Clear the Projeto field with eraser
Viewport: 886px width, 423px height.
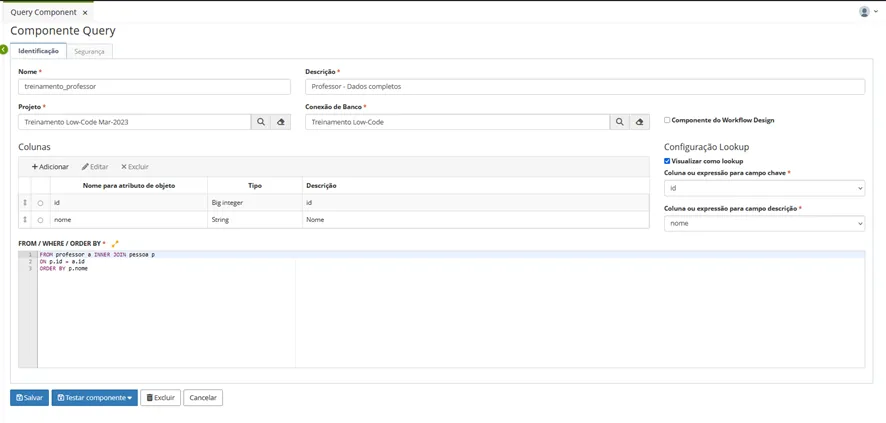tap(280, 122)
